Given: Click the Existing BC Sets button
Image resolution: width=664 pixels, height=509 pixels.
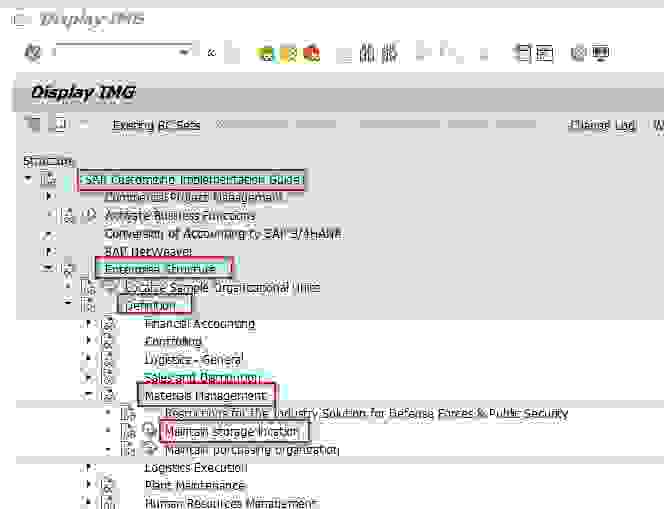Looking at the screenshot, I should click(156, 125).
